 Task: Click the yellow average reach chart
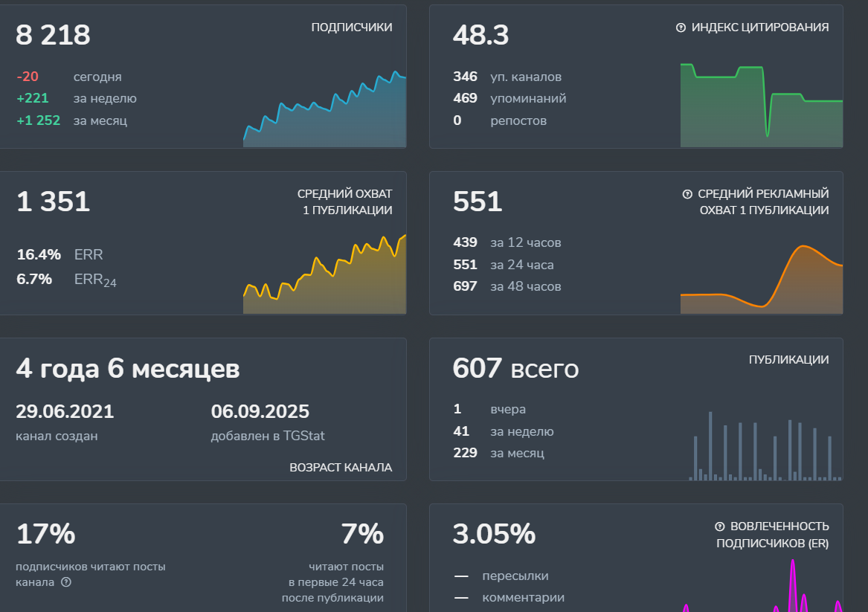coord(324,274)
